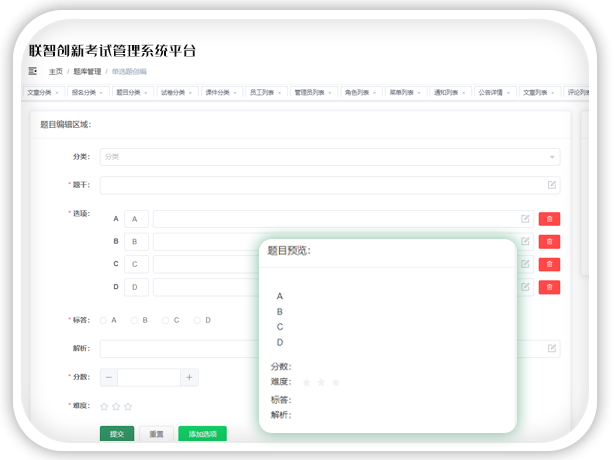Image resolution: width=614 pixels, height=460 pixels.
Task: Choose radio button C as 标答
Action: tap(166, 320)
